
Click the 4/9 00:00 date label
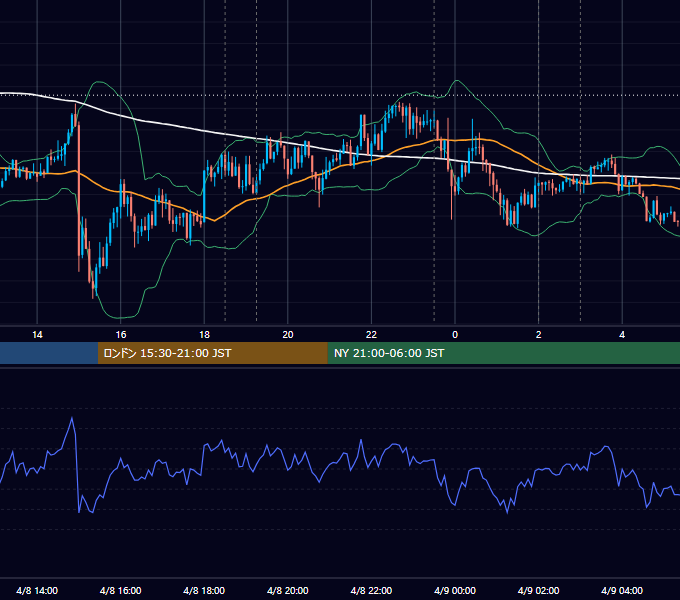(455, 591)
